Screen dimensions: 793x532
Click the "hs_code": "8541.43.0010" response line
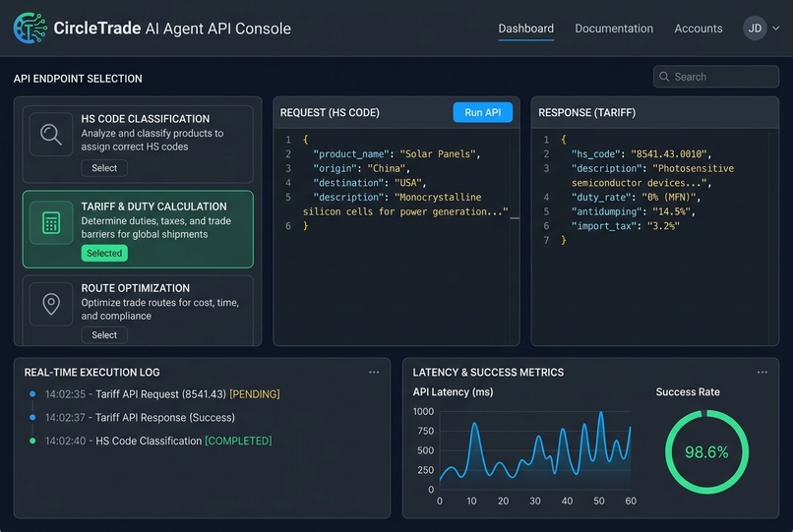tap(641, 153)
